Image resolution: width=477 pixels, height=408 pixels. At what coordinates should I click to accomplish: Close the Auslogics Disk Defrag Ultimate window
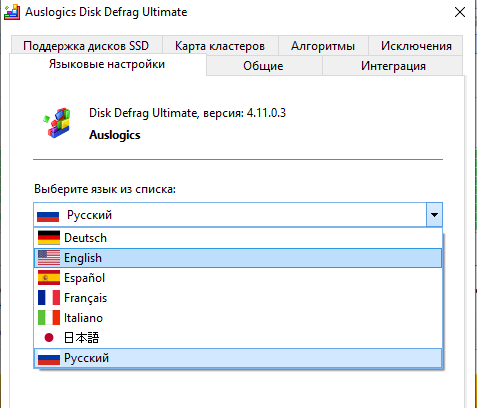coord(460,12)
